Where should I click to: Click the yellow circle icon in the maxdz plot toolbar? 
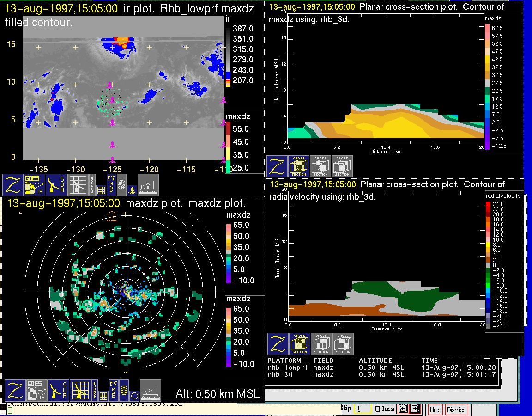coord(133,396)
